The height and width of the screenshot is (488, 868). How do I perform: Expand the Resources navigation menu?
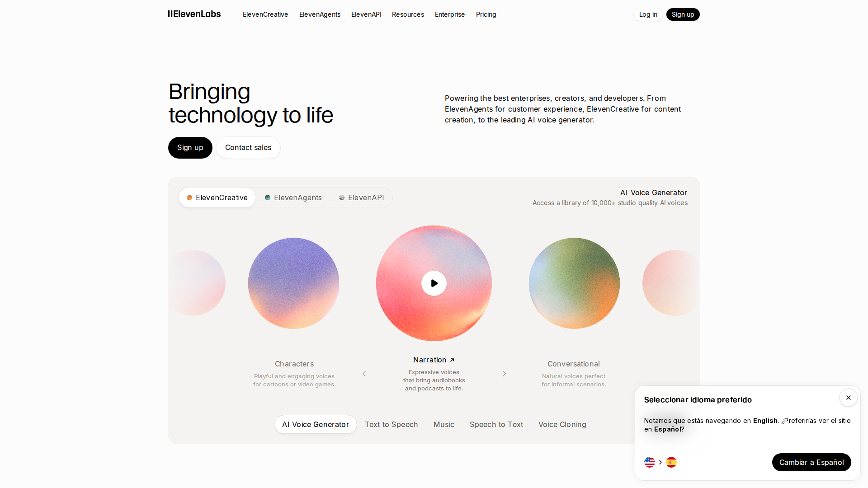point(408,14)
